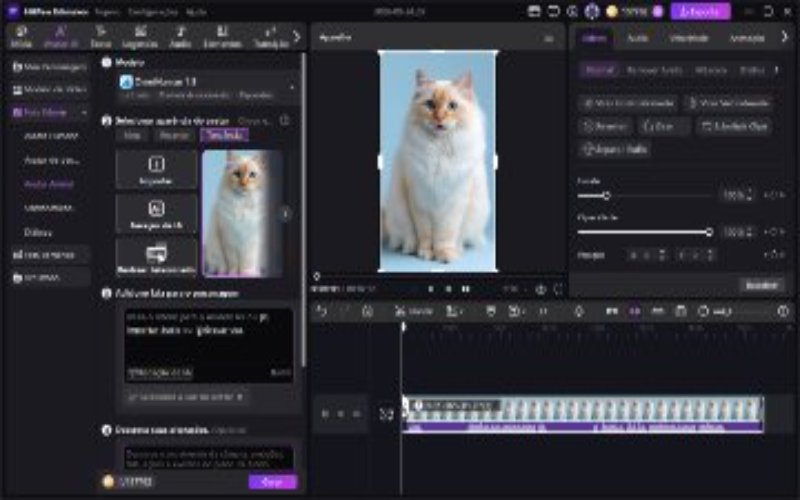Expand more properties tabs with right chevron
This screenshot has height=500, width=800.
[x=785, y=37]
